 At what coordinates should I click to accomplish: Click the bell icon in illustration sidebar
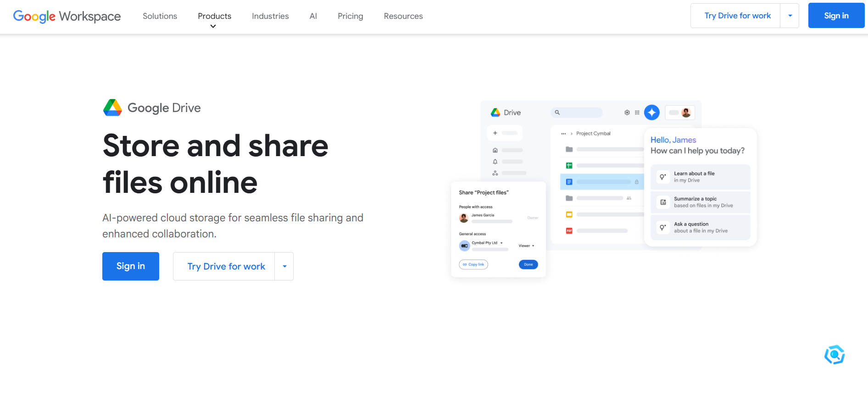pos(495,162)
